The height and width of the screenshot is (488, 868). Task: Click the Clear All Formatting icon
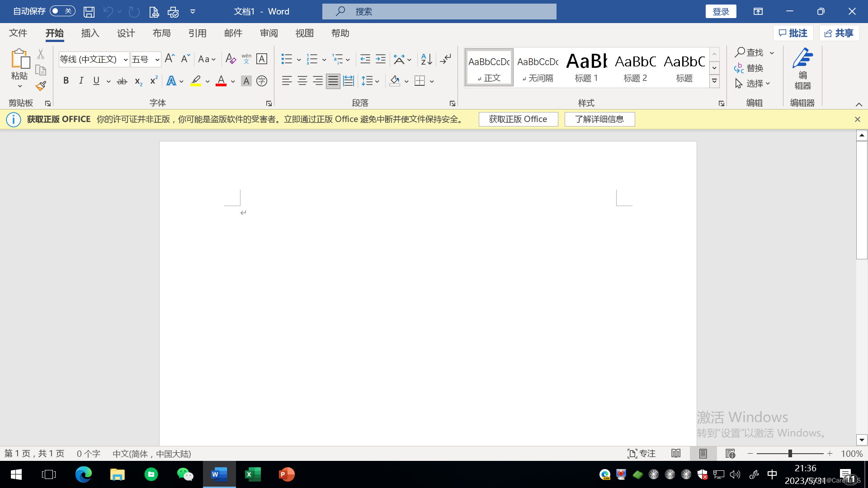(x=230, y=59)
